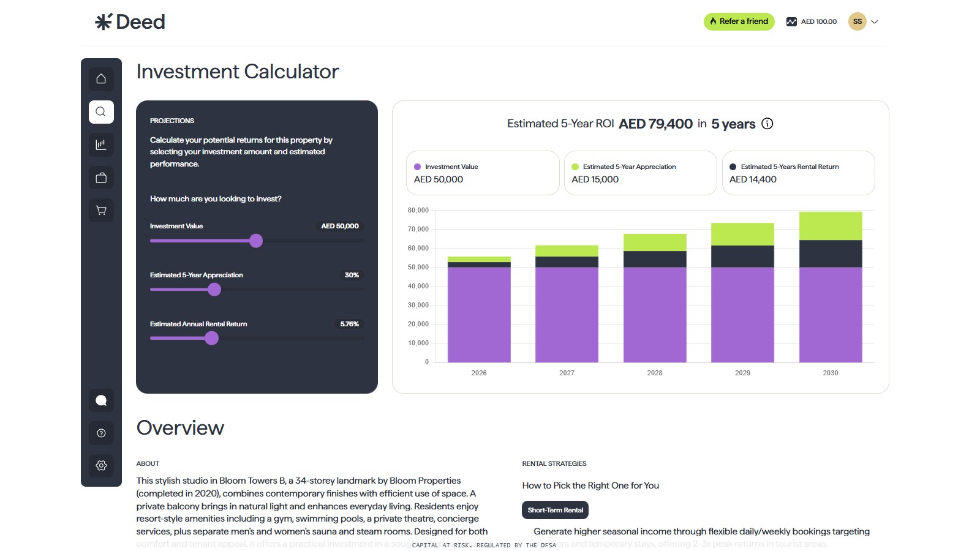Image resolution: width=980 pixels, height=551 pixels.
Task: Click the portfolio analytics icon in the sidebar
Action: pyautogui.click(x=101, y=144)
